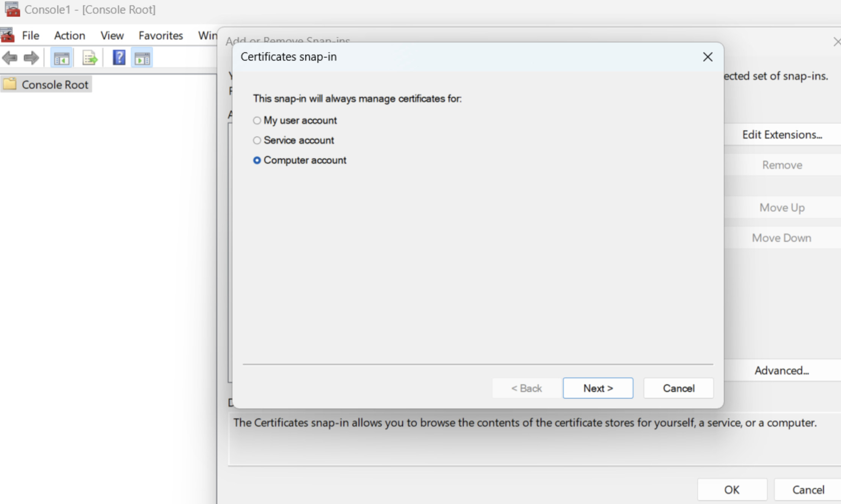841x504 pixels.
Task: Click the Edit Extensions... button
Action: pyautogui.click(x=782, y=135)
